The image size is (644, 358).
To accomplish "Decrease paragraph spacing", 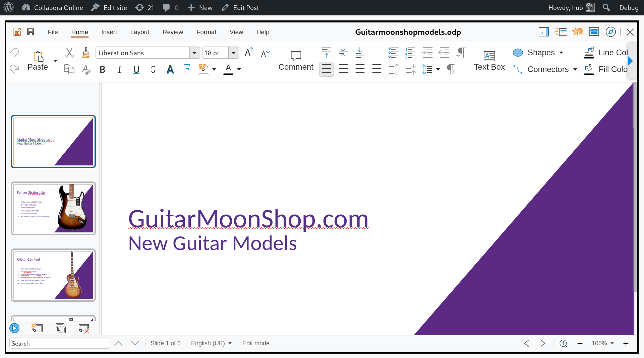I will (x=411, y=69).
